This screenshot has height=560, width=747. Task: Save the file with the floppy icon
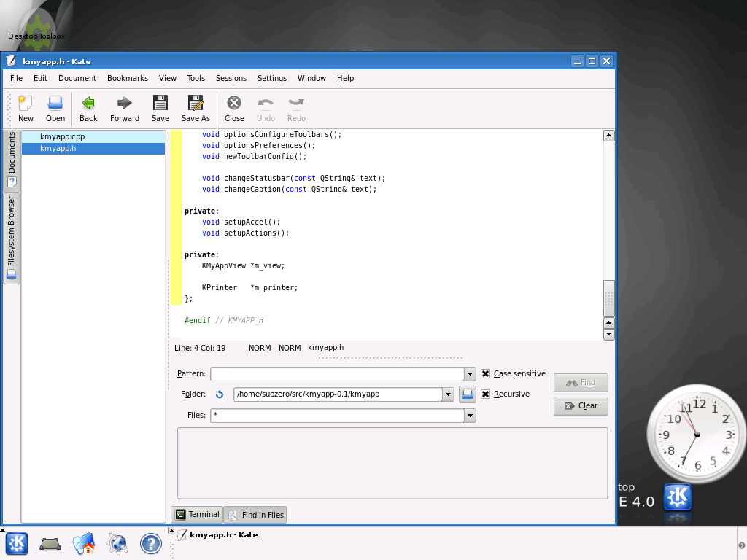pos(160,109)
